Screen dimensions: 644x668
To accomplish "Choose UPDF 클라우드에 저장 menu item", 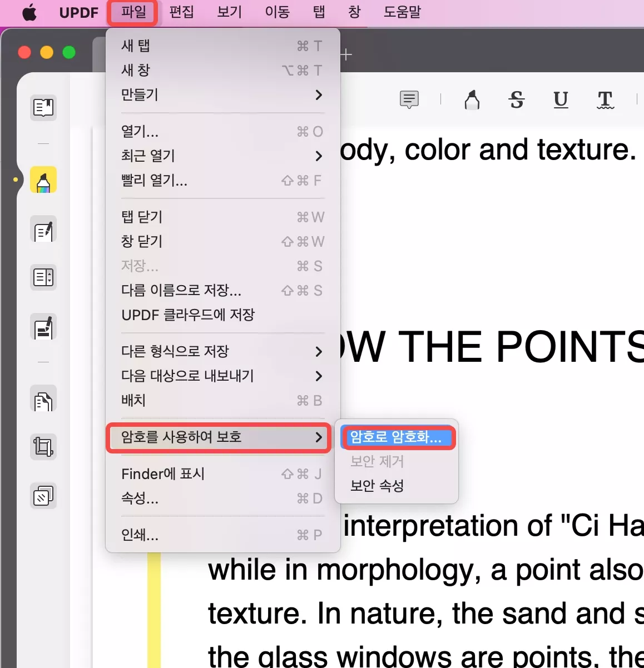I will point(222,315).
